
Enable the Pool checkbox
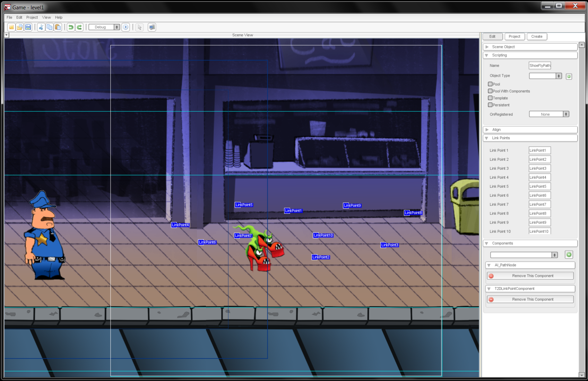click(490, 84)
